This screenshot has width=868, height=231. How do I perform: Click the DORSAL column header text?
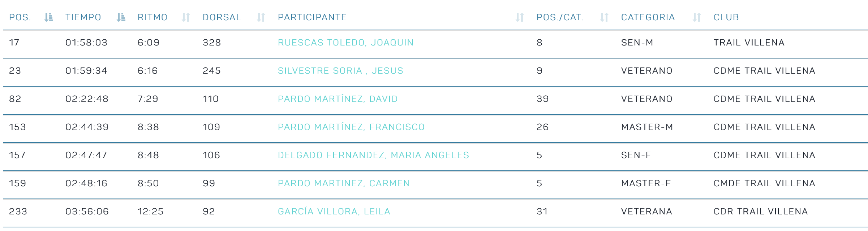tap(222, 17)
